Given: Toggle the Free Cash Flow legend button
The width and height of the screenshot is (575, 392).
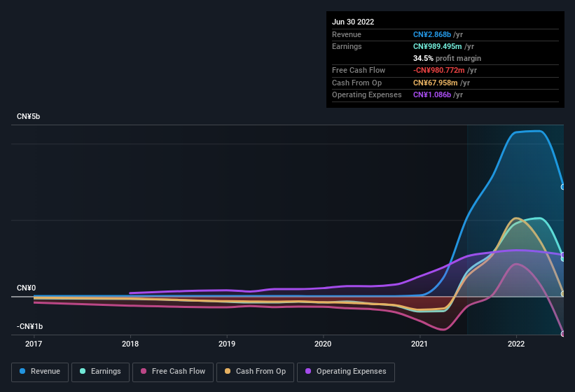Looking at the screenshot, I should click(173, 372).
